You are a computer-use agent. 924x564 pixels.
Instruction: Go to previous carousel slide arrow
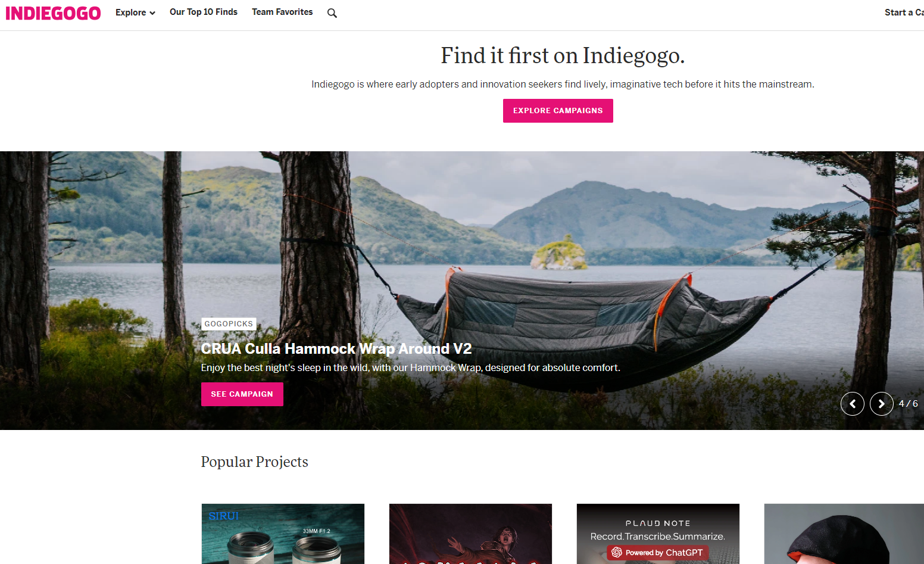click(852, 404)
